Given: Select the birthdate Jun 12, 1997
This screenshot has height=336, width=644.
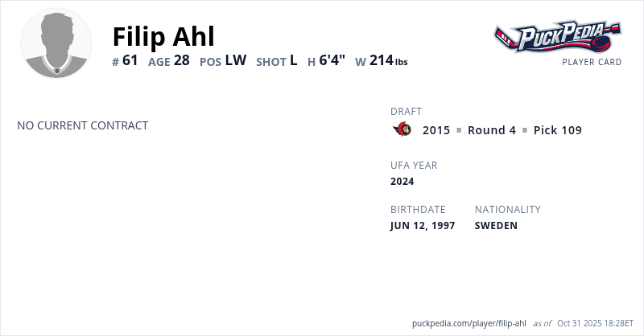Looking at the screenshot, I should click(423, 226).
